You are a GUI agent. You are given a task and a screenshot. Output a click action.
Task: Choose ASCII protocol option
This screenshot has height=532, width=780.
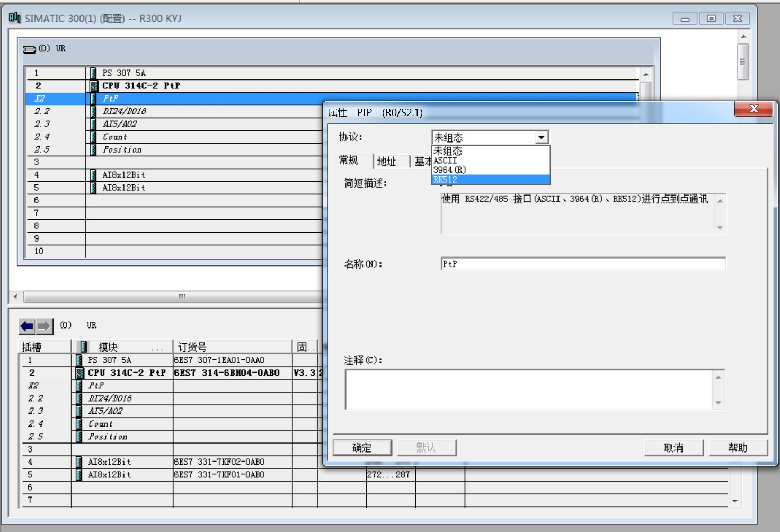tap(490, 161)
